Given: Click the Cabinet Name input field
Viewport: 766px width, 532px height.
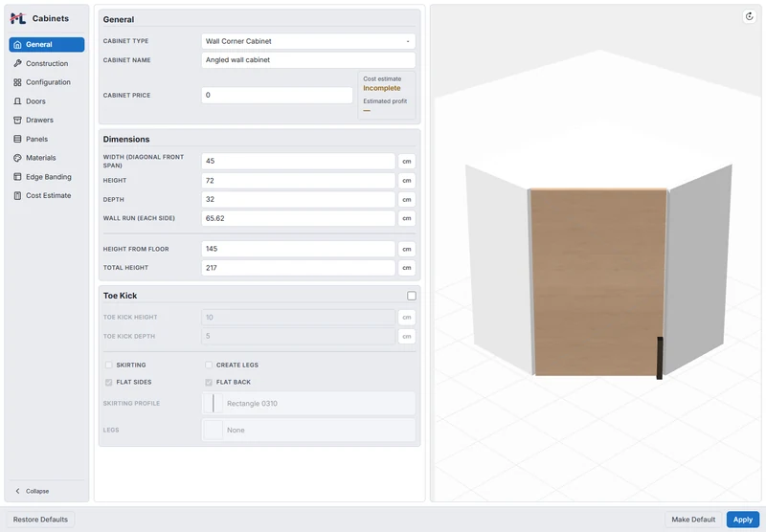Looking at the screenshot, I should pyautogui.click(x=308, y=60).
